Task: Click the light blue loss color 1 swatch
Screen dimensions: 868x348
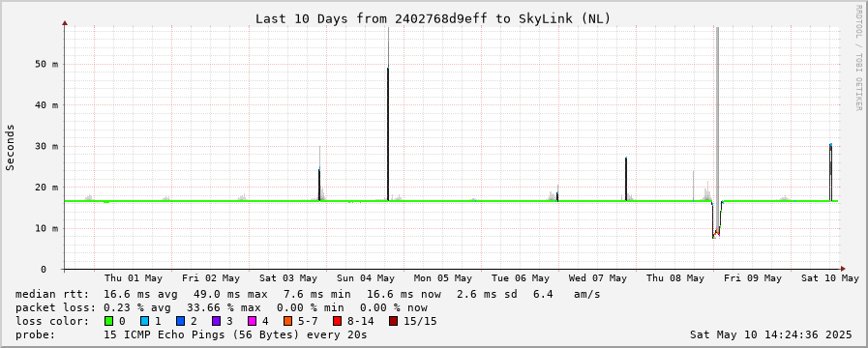Action: [x=144, y=321]
